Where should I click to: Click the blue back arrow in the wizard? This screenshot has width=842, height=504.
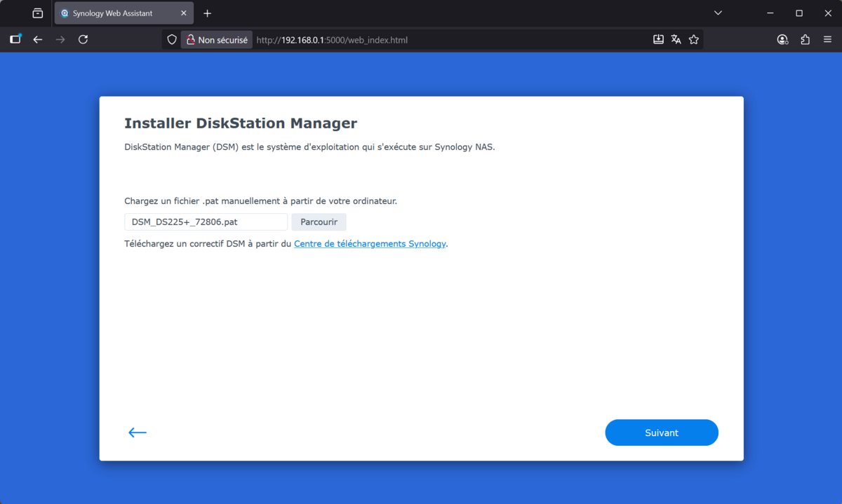tap(138, 433)
